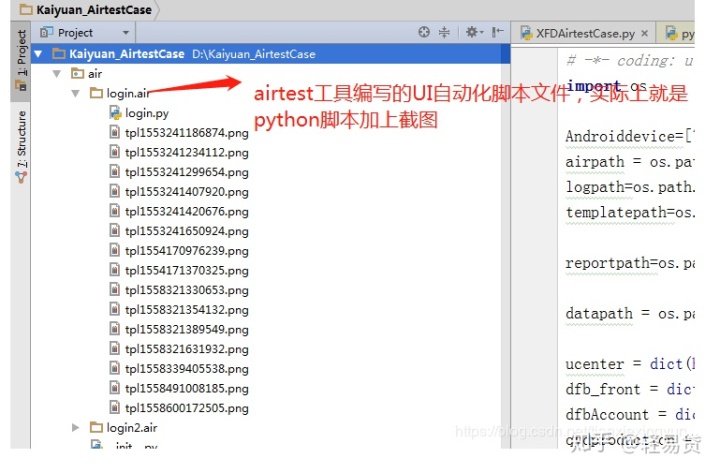Click the airpath code line
The width and height of the screenshot is (720, 473).
coord(630,162)
